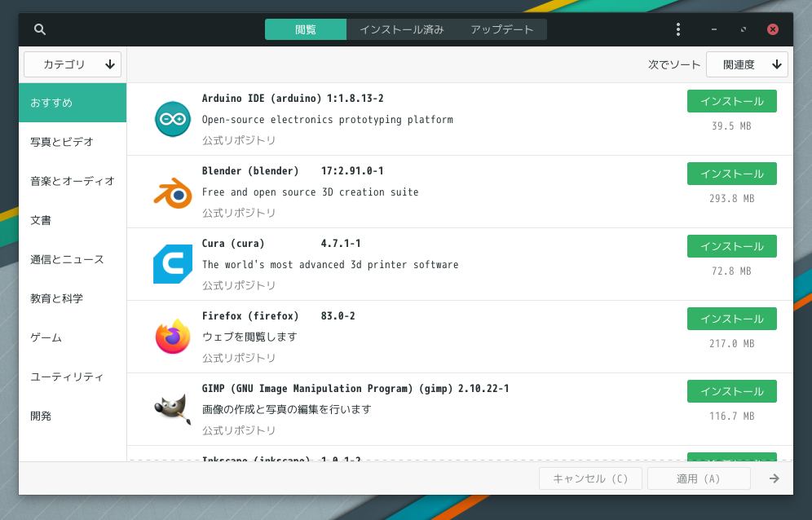Select the 開発 category
The image size is (812, 520).
pyautogui.click(x=73, y=416)
